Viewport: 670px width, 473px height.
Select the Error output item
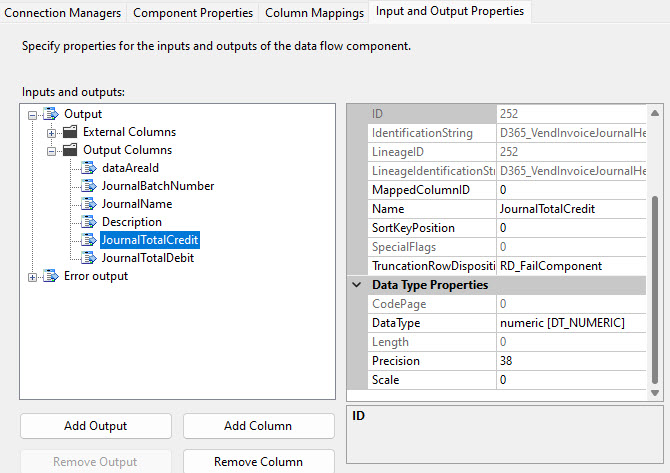[96, 276]
